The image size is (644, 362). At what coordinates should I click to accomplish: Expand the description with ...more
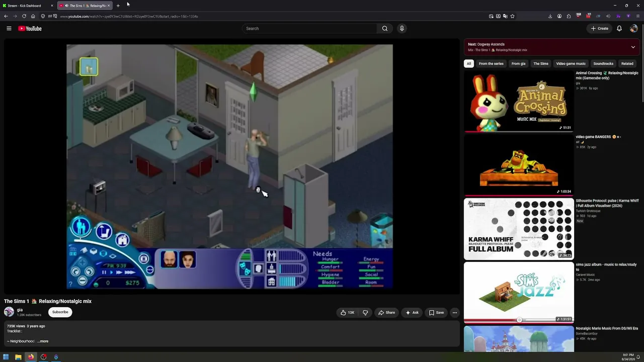tap(43, 341)
